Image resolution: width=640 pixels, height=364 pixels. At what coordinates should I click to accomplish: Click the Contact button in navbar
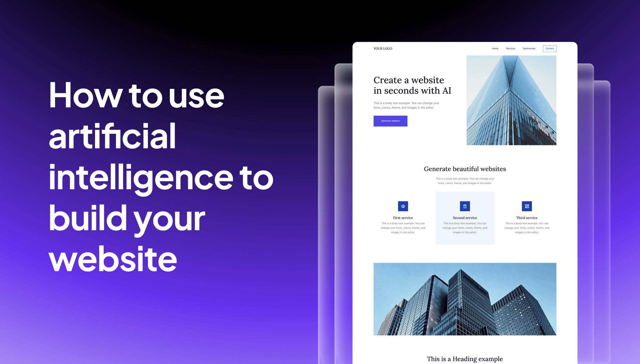point(550,48)
